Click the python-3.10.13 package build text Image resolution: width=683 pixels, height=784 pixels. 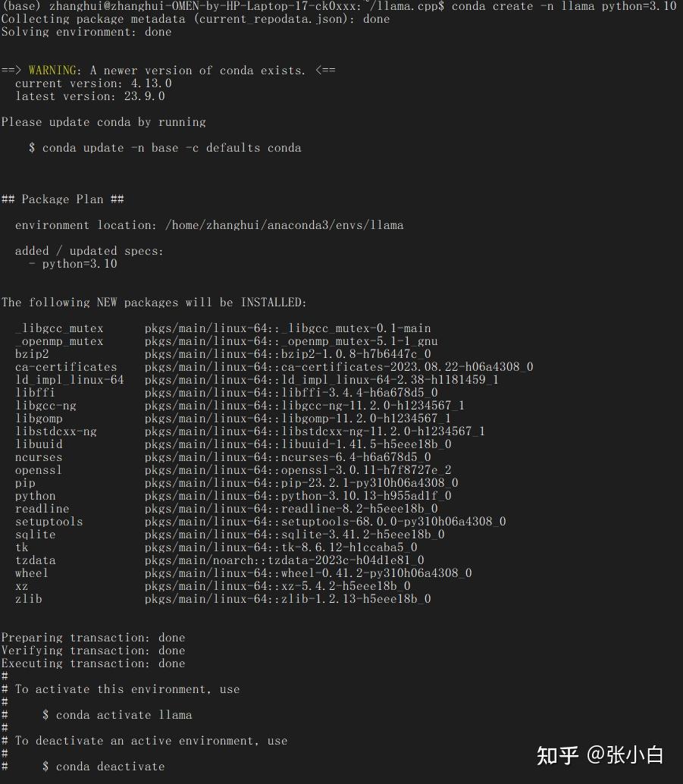(366, 496)
